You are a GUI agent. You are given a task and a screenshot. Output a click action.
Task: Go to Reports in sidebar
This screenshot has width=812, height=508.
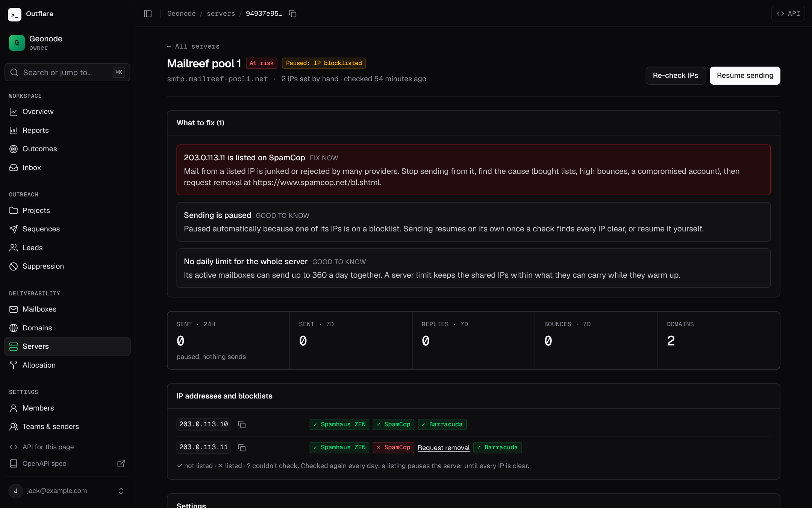click(67, 131)
